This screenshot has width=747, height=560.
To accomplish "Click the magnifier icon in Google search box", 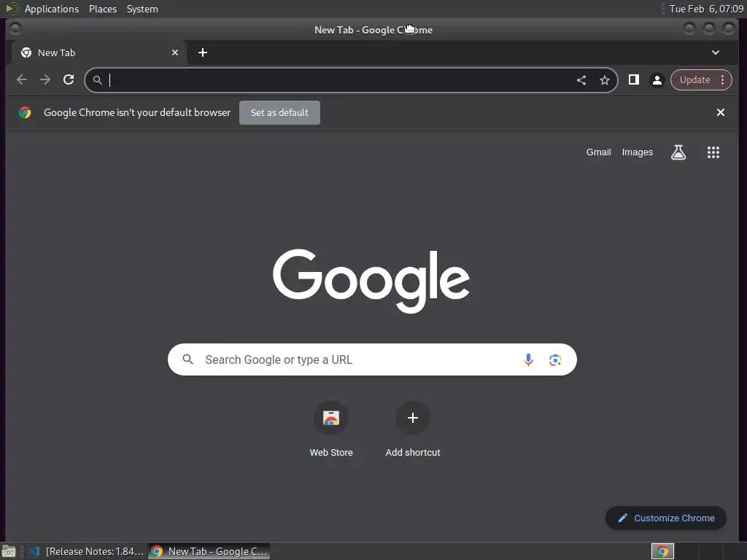I will tap(188, 359).
